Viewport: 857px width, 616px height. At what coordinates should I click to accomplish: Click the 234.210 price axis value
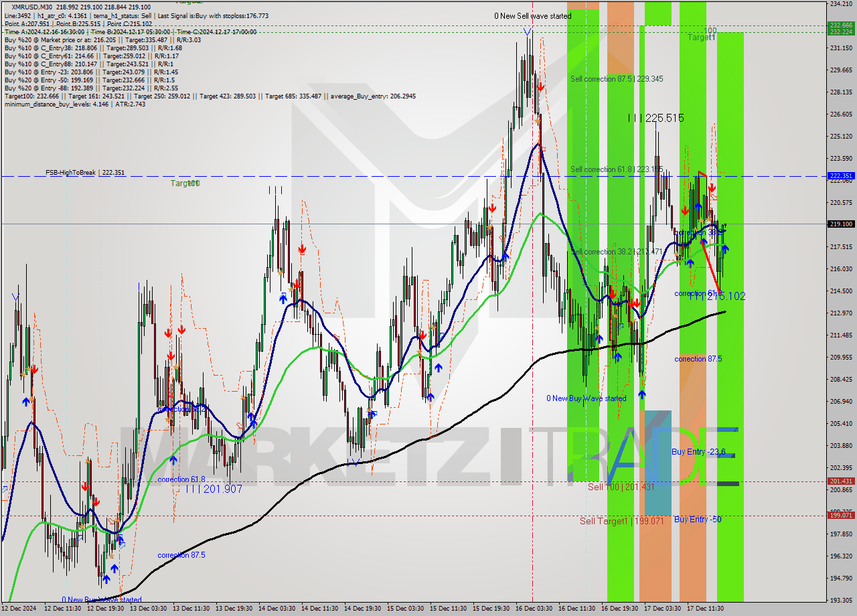[840, 4]
